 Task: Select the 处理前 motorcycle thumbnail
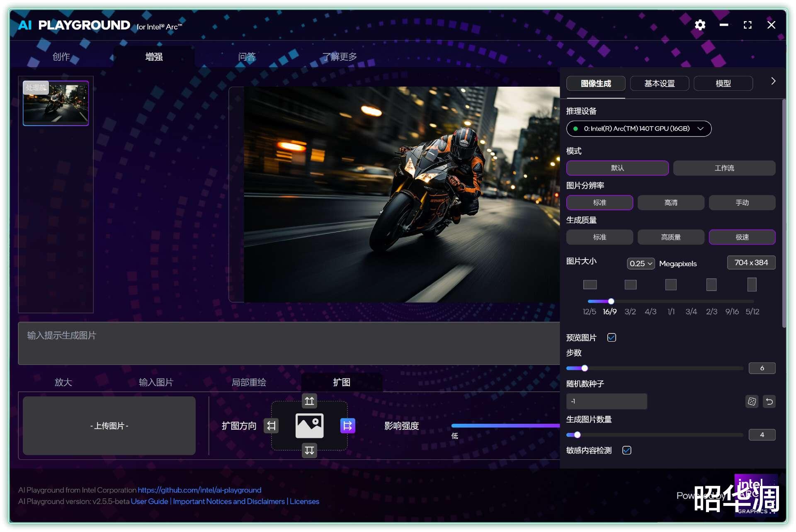56,103
